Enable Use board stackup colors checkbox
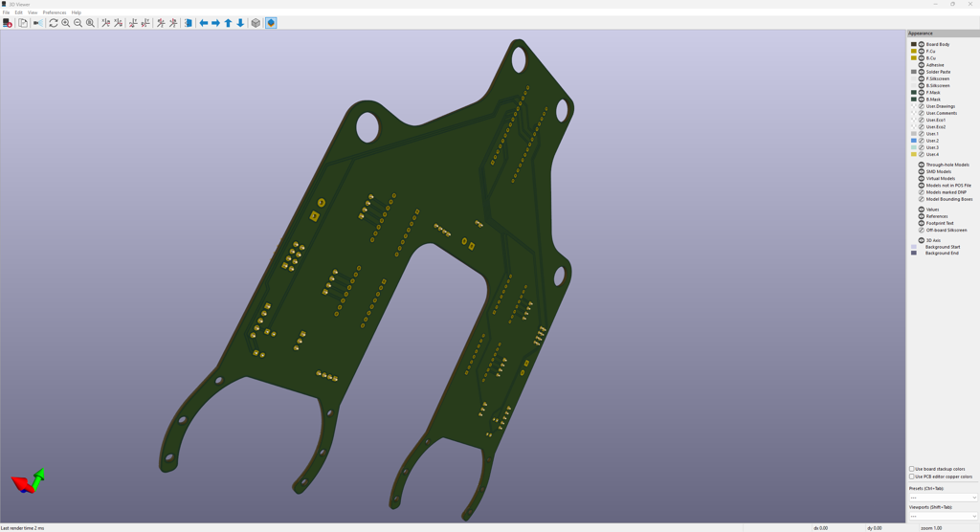 click(x=912, y=469)
